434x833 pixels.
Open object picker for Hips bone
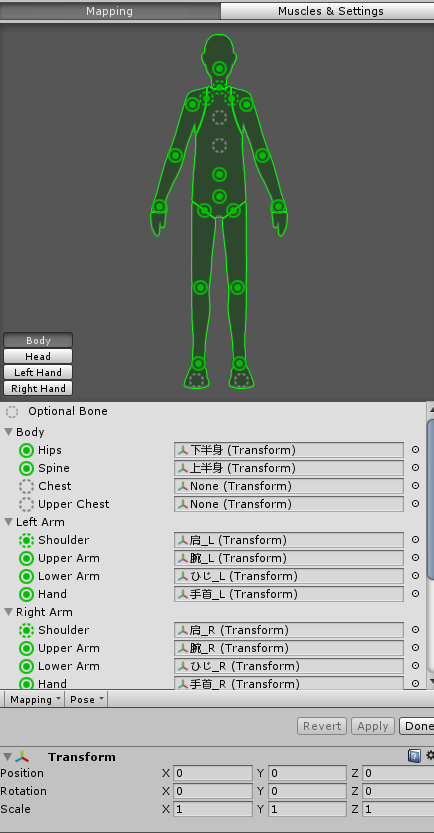click(x=415, y=450)
